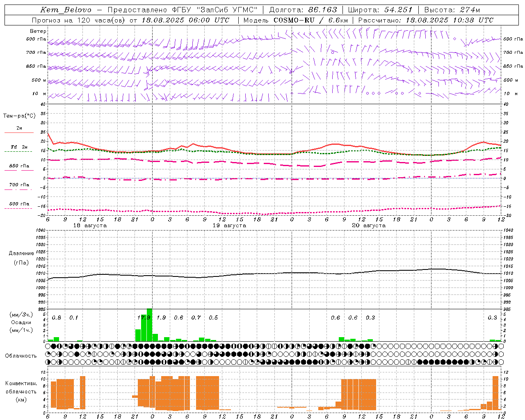
Task: Select the (мм/1ч.) precipitation unit label
Action: point(21,330)
